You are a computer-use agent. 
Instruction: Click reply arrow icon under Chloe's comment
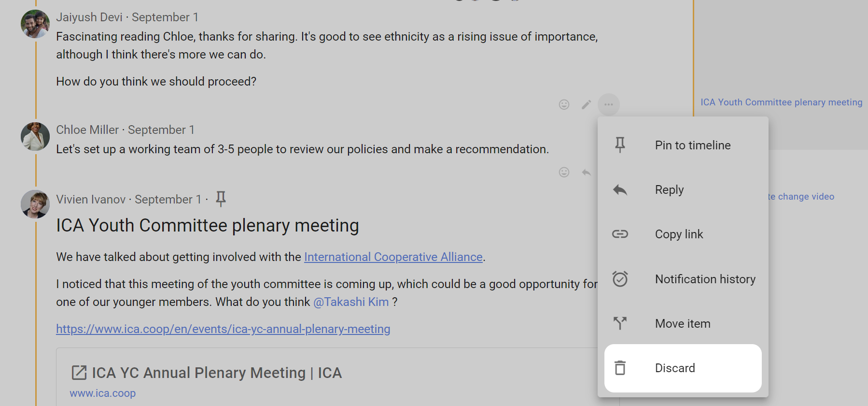point(586,172)
